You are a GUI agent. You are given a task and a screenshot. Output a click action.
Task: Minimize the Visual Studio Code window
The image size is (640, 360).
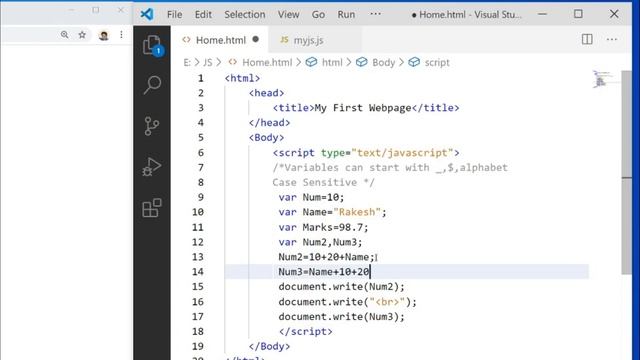[542, 14]
